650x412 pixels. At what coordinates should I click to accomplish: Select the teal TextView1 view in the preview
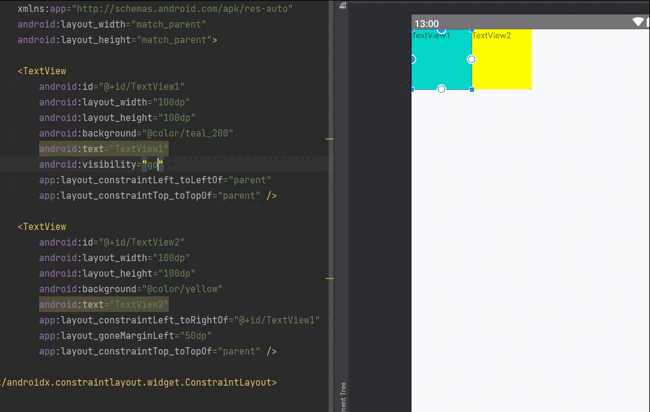tap(442, 59)
